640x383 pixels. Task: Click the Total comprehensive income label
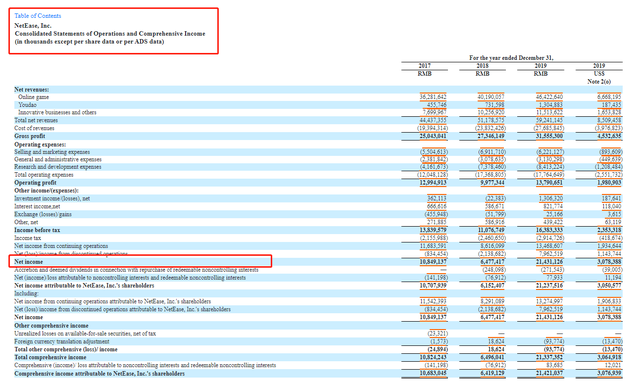coord(50,357)
